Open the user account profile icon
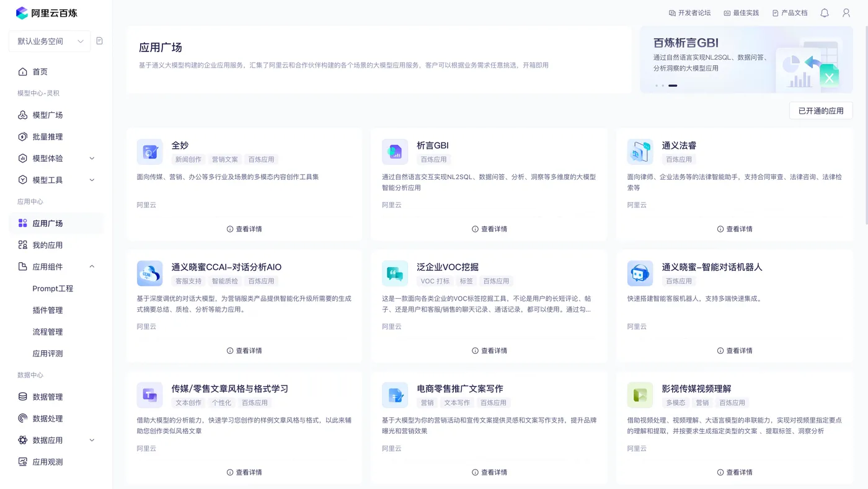 (846, 13)
